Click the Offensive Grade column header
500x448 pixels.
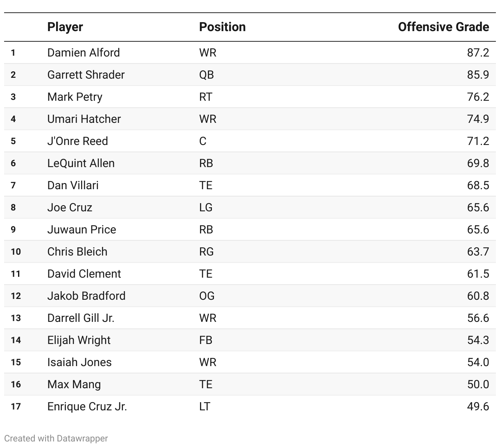(x=443, y=27)
